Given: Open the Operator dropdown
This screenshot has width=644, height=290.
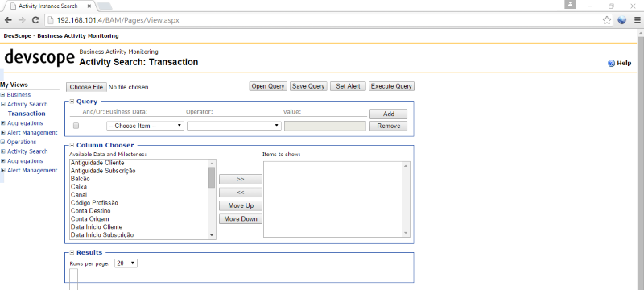Looking at the screenshot, I should [x=234, y=126].
